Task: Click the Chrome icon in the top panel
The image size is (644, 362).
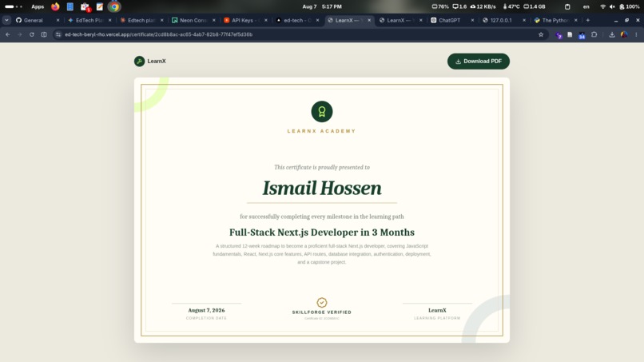Action: [114, 6]
